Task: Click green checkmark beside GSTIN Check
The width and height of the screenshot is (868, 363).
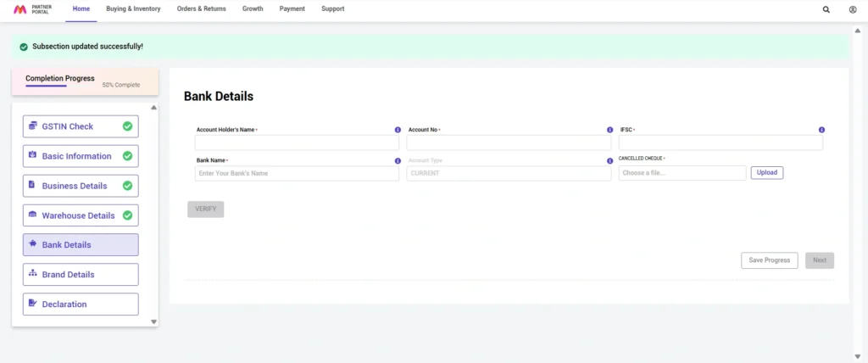Action: [127, 126]
